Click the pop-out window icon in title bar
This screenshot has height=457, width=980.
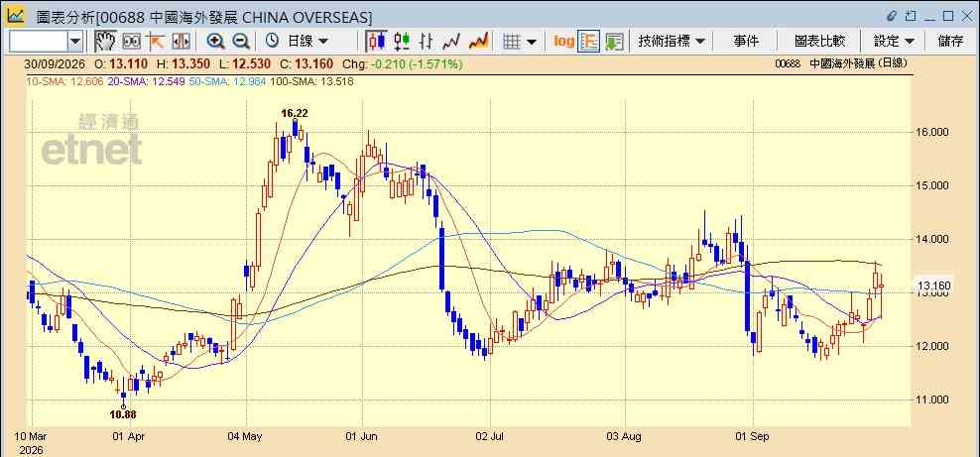coord(911,16)
